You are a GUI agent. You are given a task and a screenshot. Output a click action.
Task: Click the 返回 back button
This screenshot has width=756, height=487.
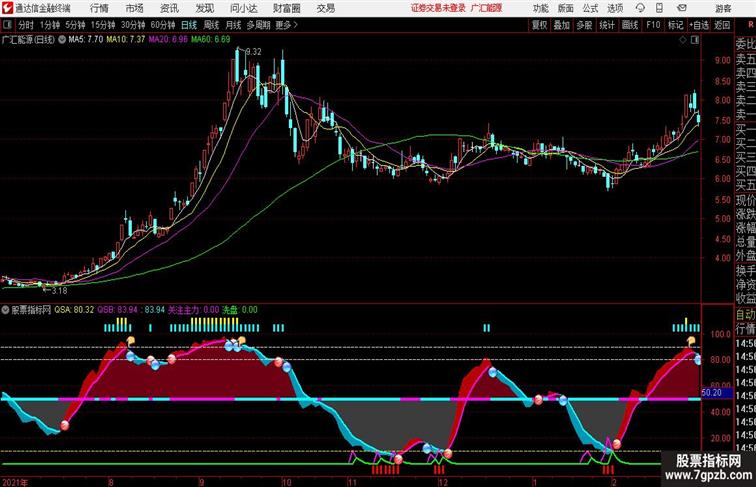click(x=722, y=25)
